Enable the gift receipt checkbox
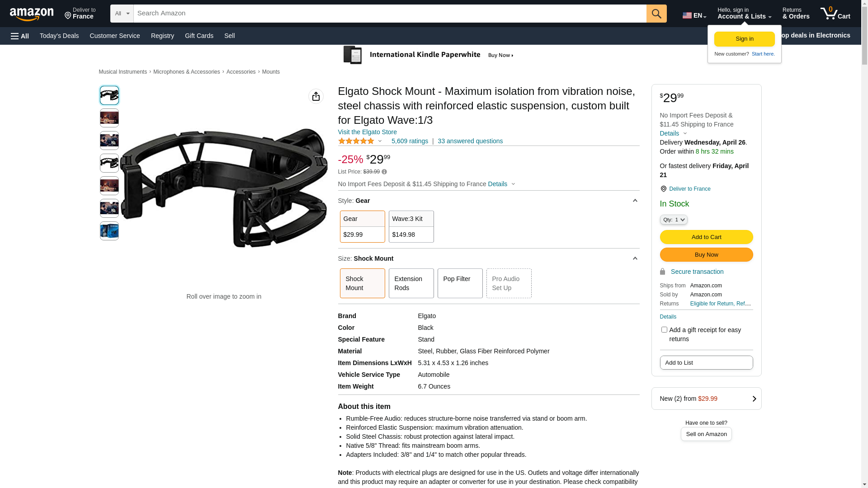The height and width of the screenshot is (488, 868). pos(664,330)
